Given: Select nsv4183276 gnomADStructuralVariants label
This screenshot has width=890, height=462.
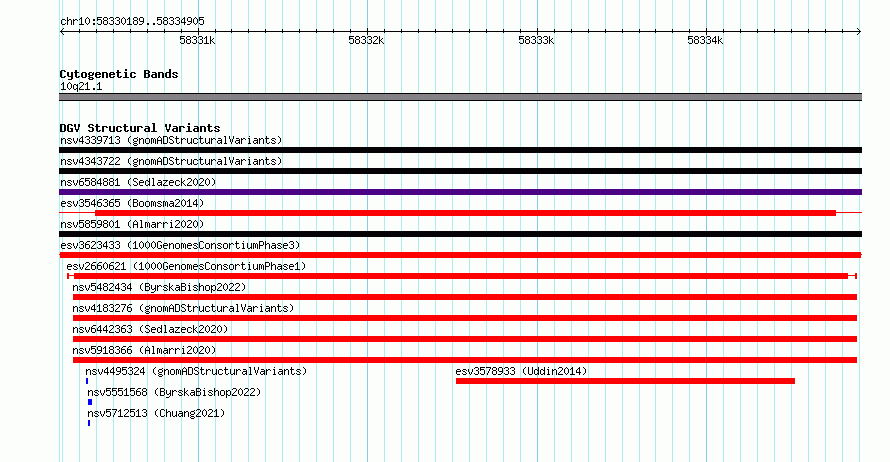Looking at the screenshot, I should click(x=183, y=308).
